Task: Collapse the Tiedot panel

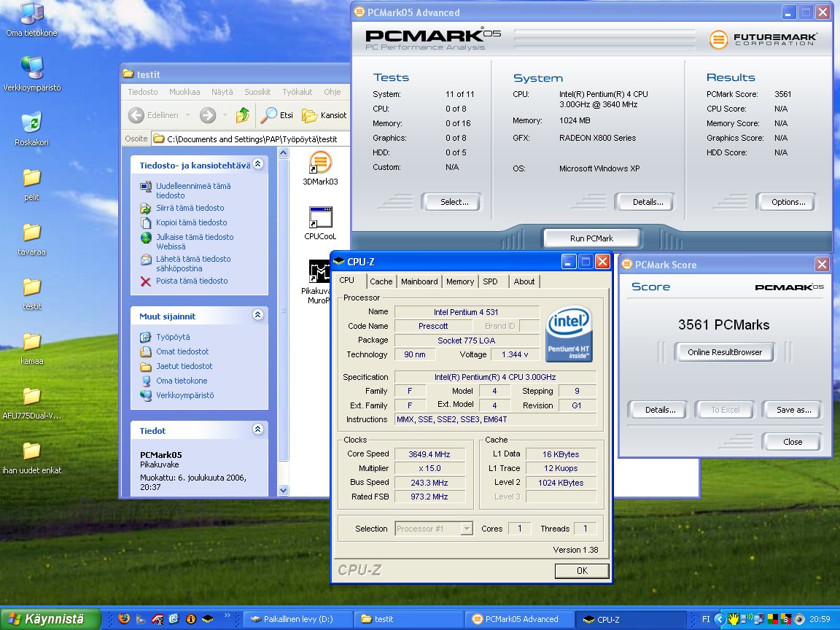Action: (258, 429)
